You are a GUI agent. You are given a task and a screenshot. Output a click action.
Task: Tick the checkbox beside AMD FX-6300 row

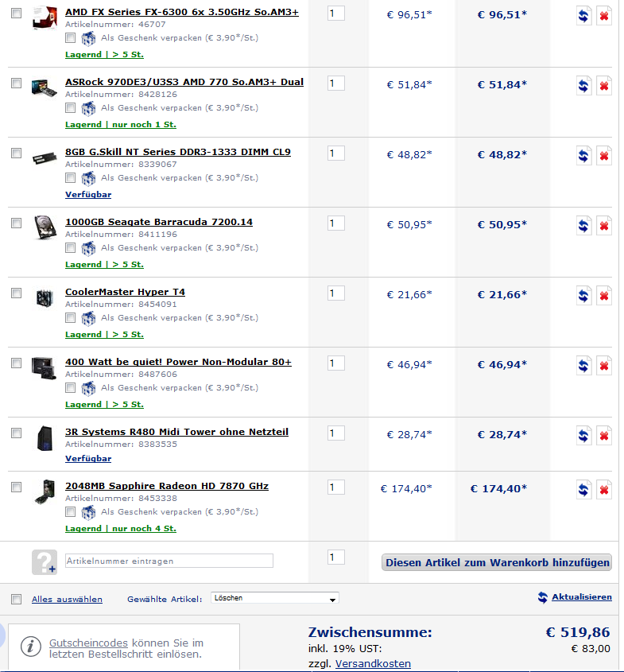(16, 13)
